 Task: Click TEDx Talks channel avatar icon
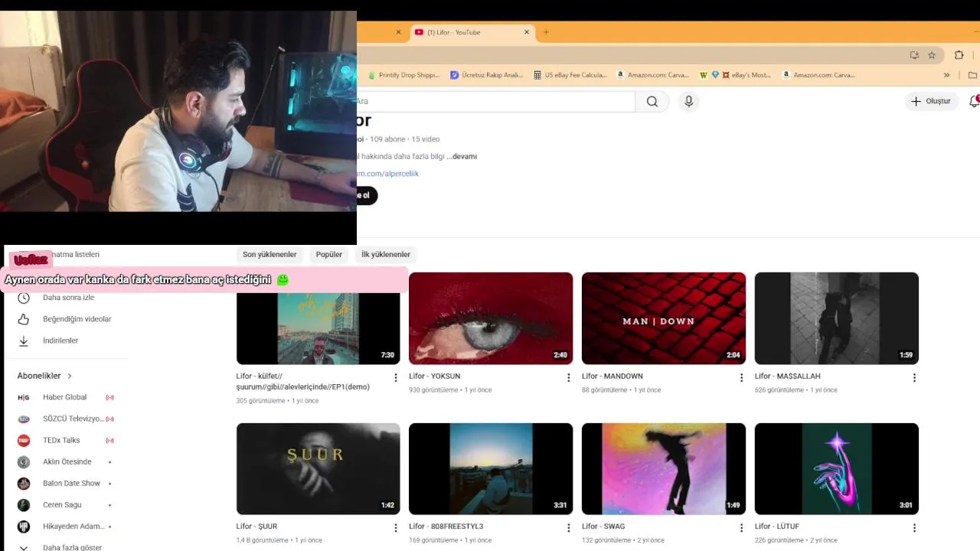pos(24,440)
